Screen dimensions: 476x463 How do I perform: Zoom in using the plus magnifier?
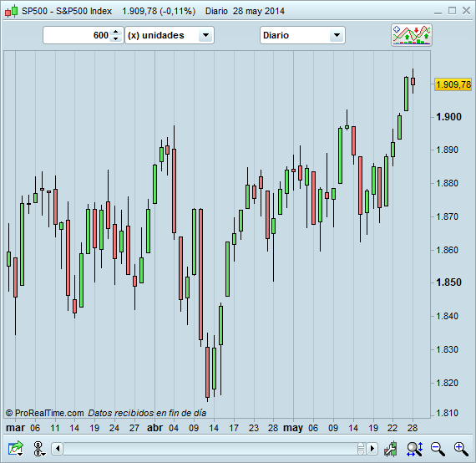461,449
